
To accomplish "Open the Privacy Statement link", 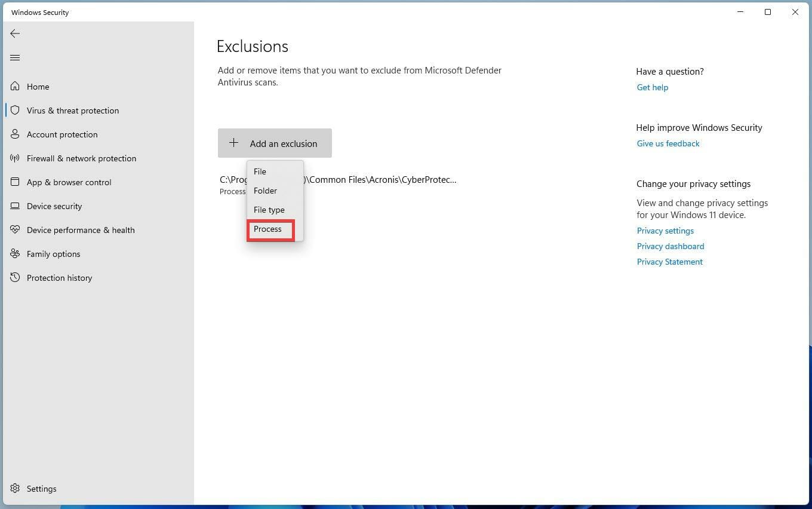I will pyautogui.click(x=669, y=262).
